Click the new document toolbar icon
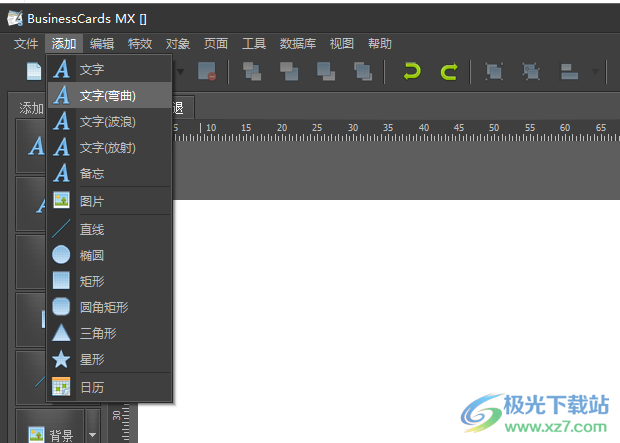The width and height of the screenshot is (620, 443). coord(34,72)
